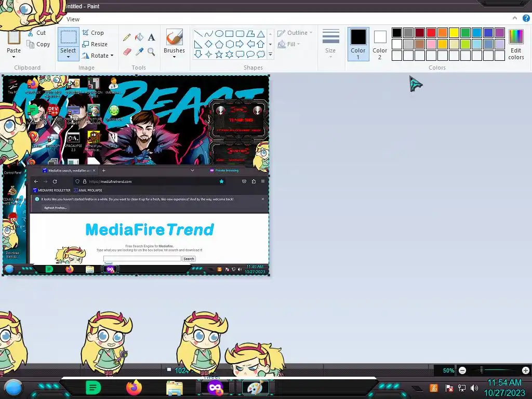Open the Start orb on the taskbar

13,388
